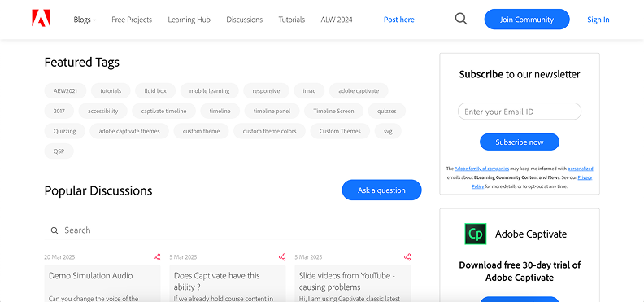The width and height of the screenshot is (644, 302).
Task: Select the Custom Themes tag
Action: tap(340, 131)
